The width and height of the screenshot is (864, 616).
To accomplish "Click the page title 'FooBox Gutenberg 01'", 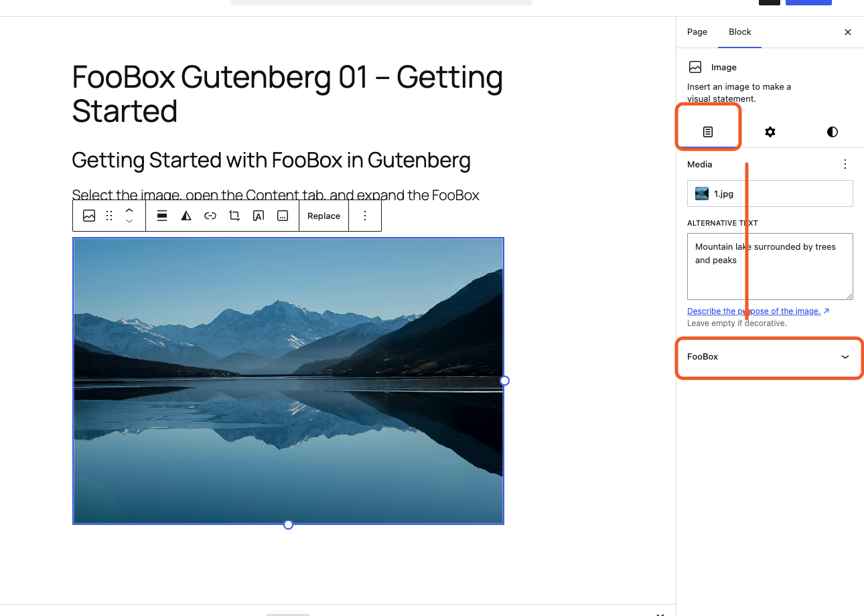I will [x=287, y=94].
